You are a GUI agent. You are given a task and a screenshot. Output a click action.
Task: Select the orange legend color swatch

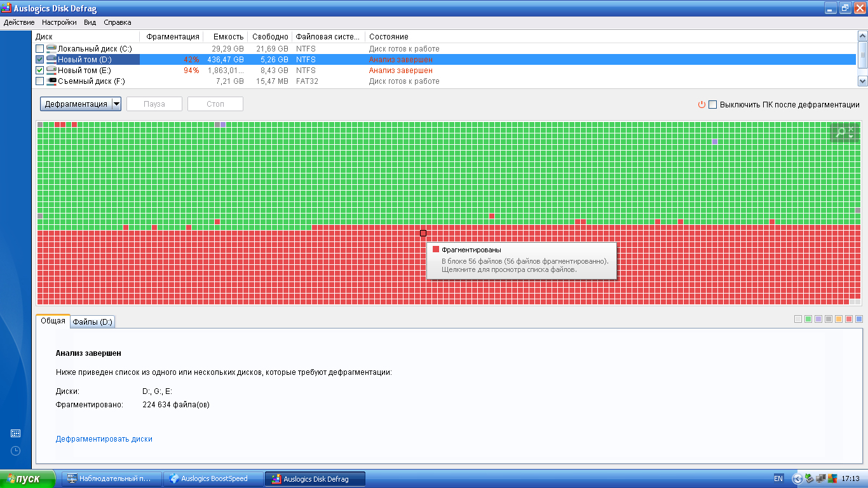(839, 319)
